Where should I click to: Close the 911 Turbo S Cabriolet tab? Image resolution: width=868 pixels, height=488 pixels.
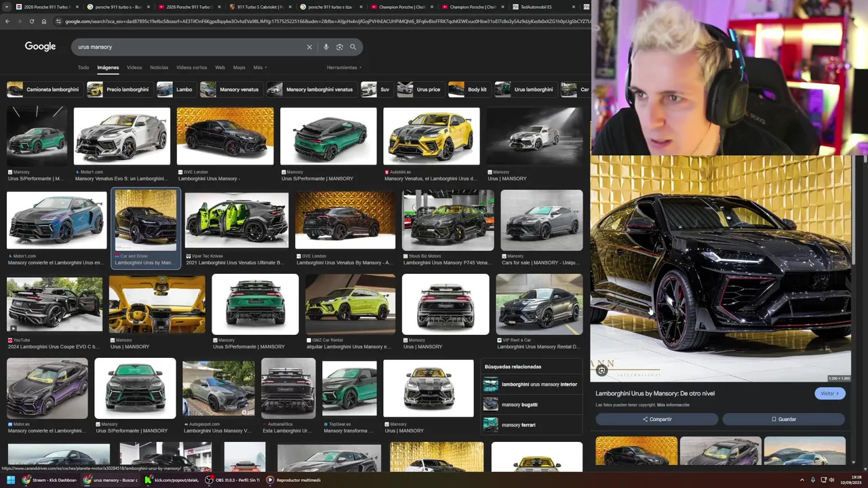pyautogui.click(x=289, y=7)
